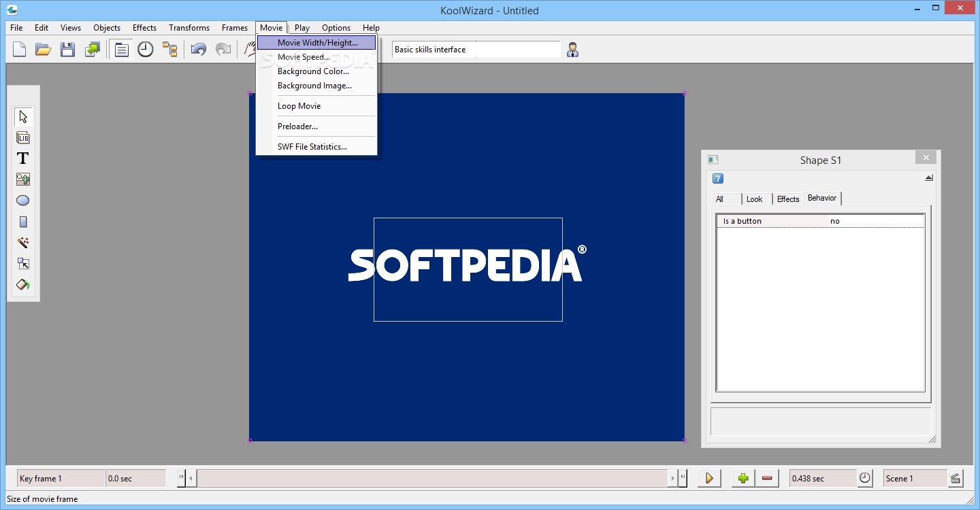Toggle Loop Movie option
Screen dimensions: 980x510
(316, 106)
